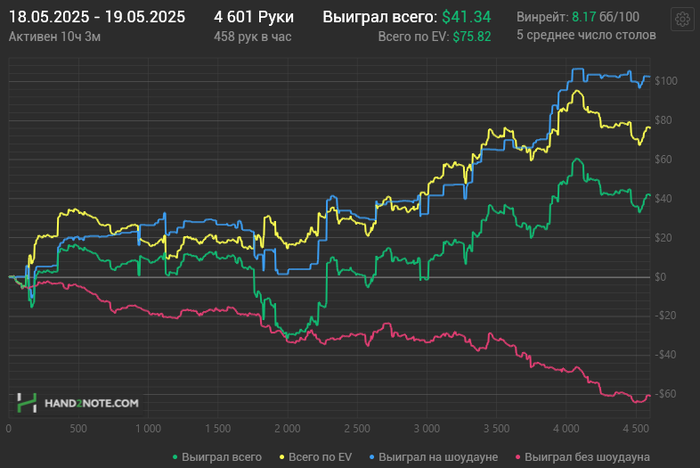Toggle the blue 'Выиграл на шоудауне' legend series
The image size is (700, 468).
pos(433,457)
